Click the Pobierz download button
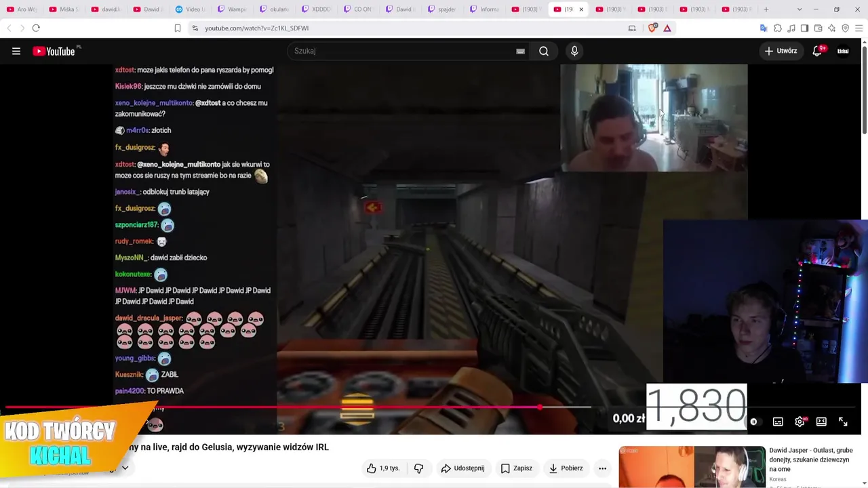 [566, 468]
